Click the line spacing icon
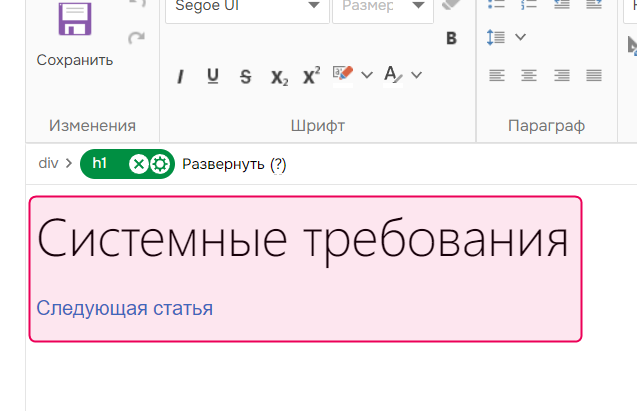Viewport: 637px width, 411px height. coord(496,37)
